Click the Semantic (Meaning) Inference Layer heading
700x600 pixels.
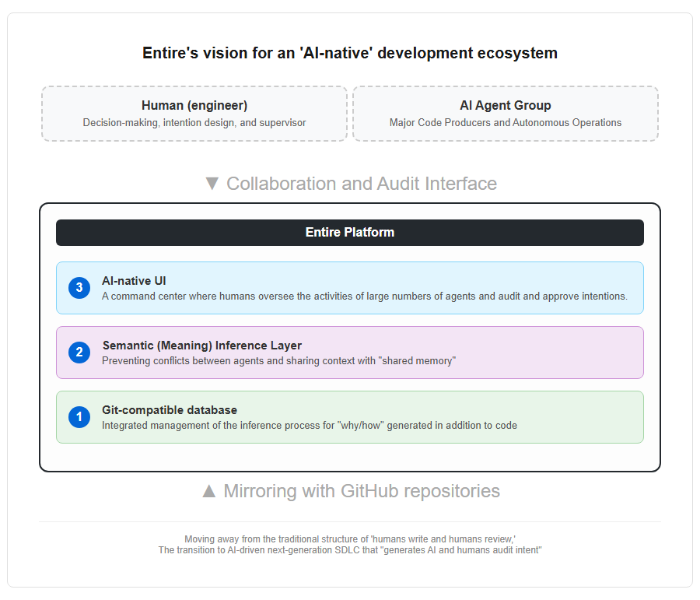tap(202, 346)
